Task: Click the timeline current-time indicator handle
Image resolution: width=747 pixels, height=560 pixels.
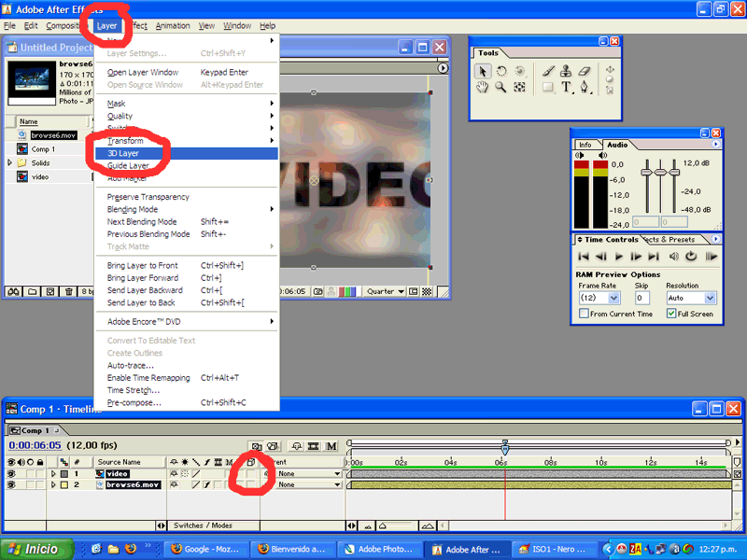Action: click(505, 447)
